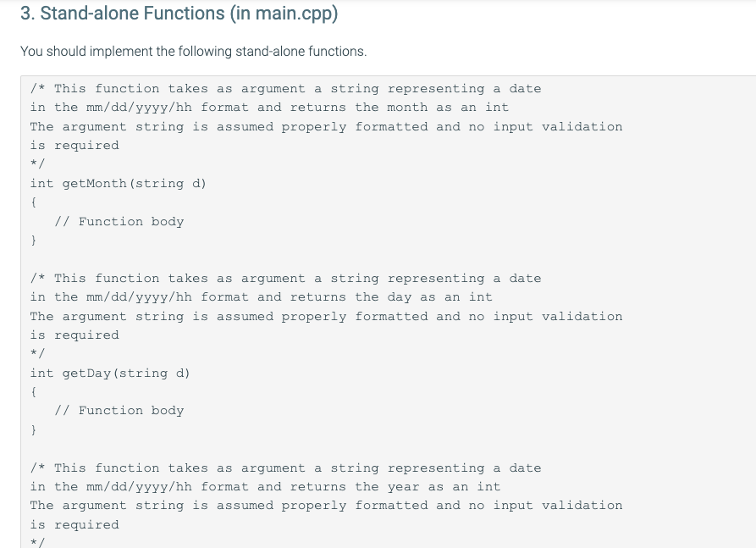Click the comment end marker above getMonth

pyautogui.click(x=37, y=163)
